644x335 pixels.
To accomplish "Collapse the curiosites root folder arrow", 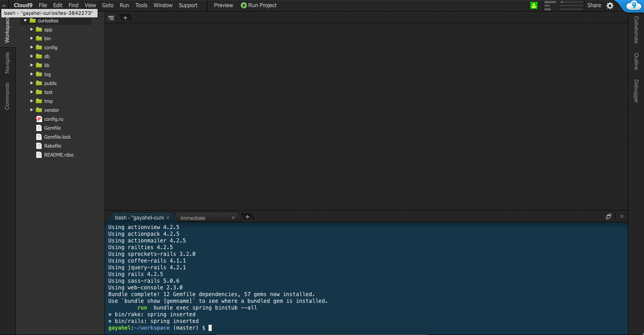I will coord(26,21).
